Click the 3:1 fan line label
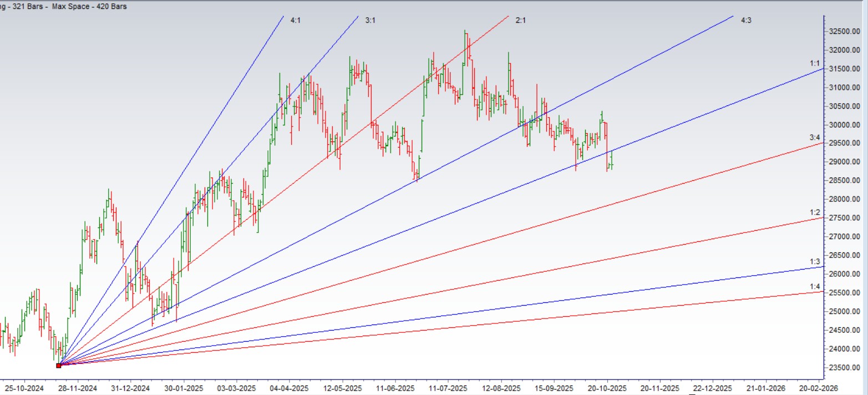The width and height of the screenshot is (868, 395). (369, 19)
